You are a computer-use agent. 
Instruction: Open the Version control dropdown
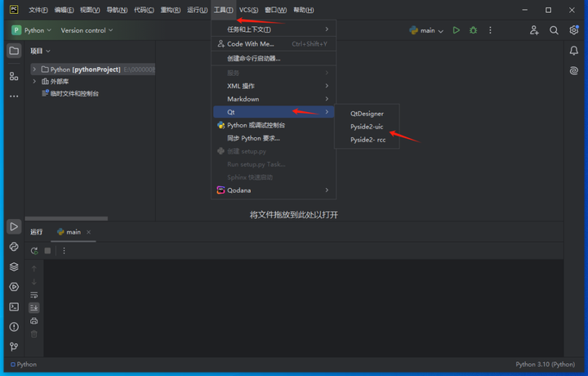coord(87,30)
